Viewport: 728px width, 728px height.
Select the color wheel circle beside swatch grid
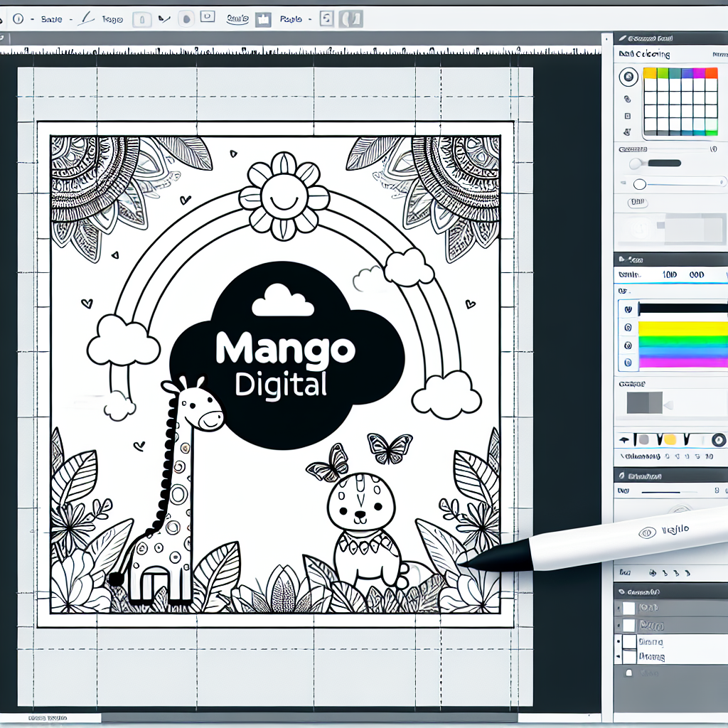tap(628, 77)
